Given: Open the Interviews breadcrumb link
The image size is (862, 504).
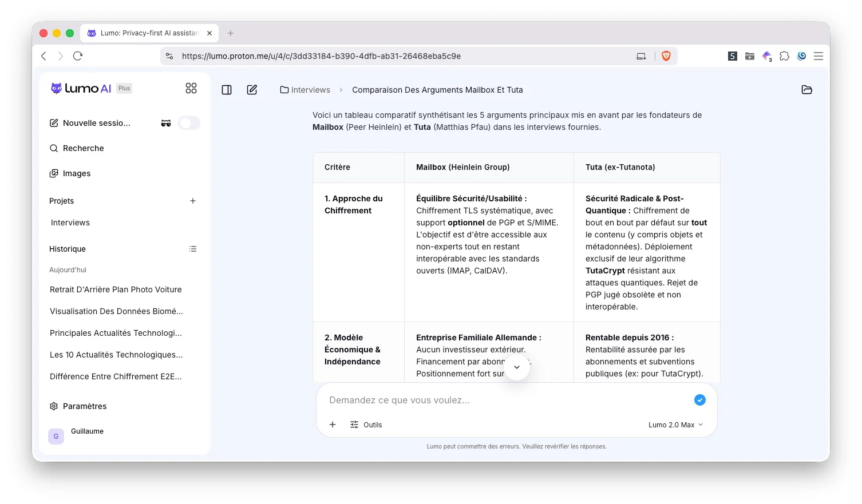Looking at the screenshot, I should (305, 90).
